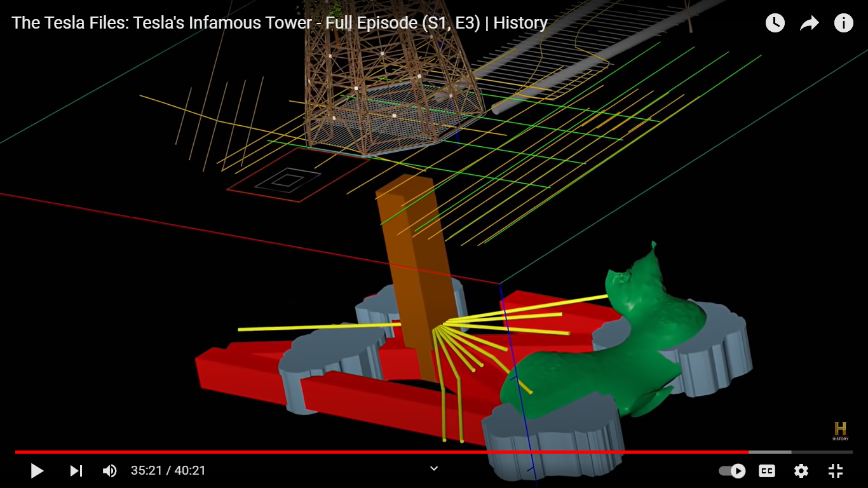Click the 35:21 / 40:21 time display
Screen dimensions: 868x488
click(x=168, y=471)
